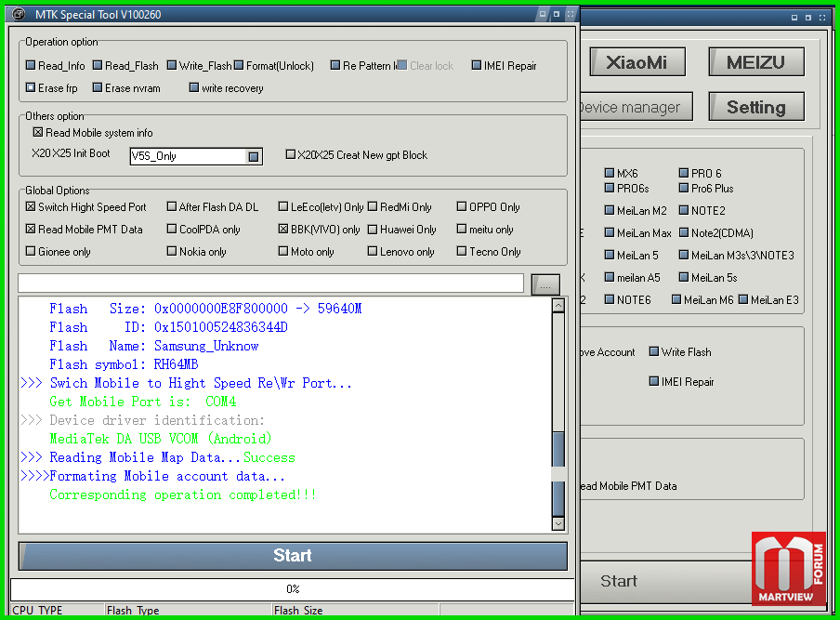Enable X20X25 Creat New gpt Block
Screen dimensions: 840x620
pyautogui.click(x=290, y=154)
